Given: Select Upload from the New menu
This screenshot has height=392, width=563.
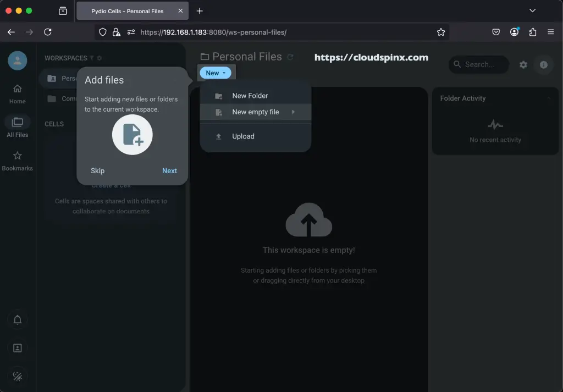Looking at the screenshot, I should pos(242,136).
